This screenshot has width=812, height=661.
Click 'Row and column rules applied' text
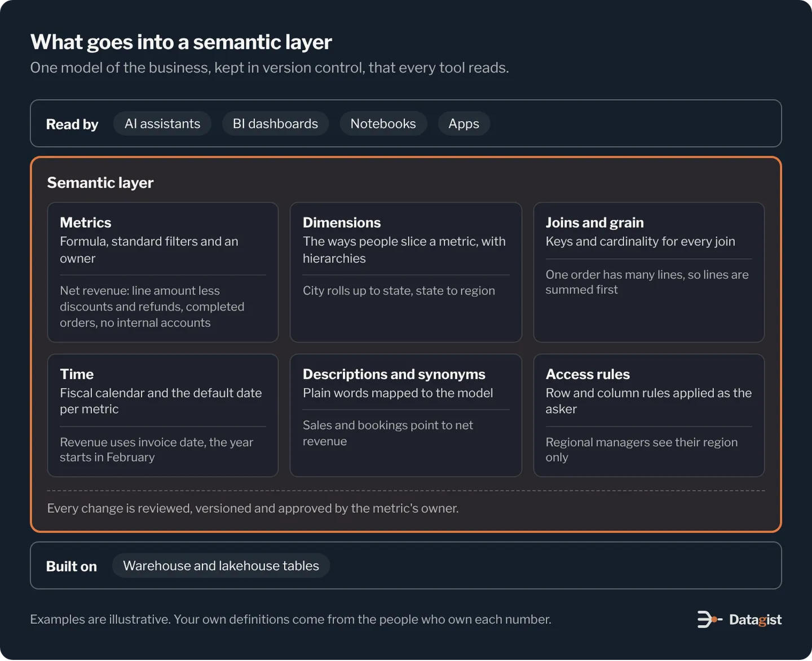pyautogui.click(x=648, y=401)
